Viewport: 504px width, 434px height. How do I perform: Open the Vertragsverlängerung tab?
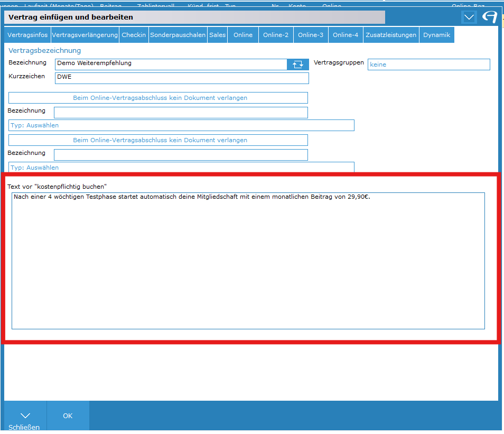85,35
